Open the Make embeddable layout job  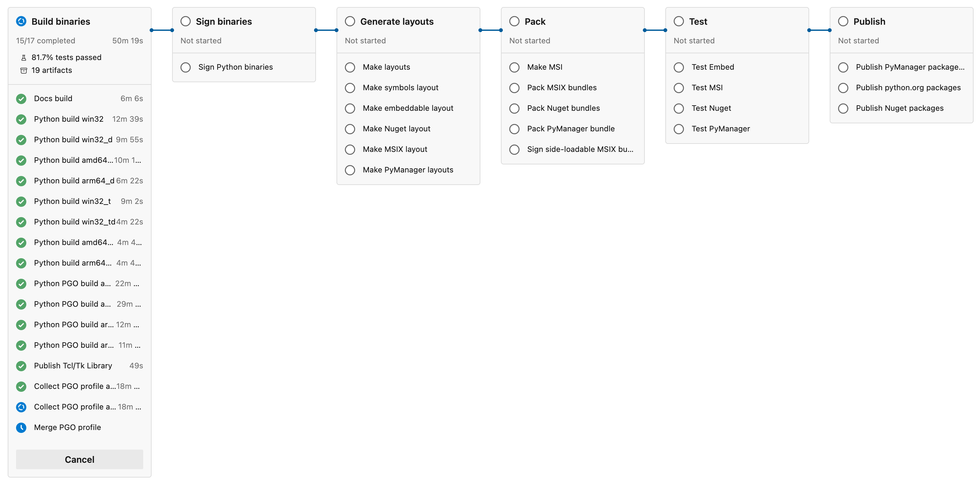[x=408, y=108]
